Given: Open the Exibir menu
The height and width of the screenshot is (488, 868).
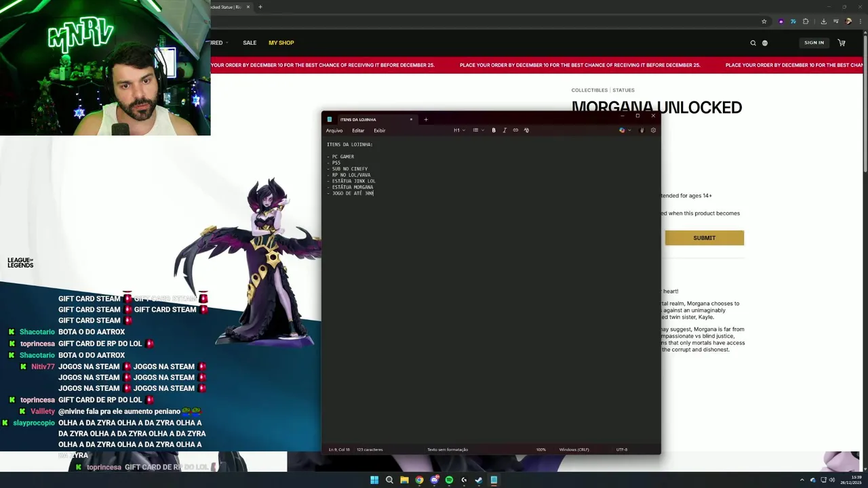Looking at the screenshot, I should (380, 130).
